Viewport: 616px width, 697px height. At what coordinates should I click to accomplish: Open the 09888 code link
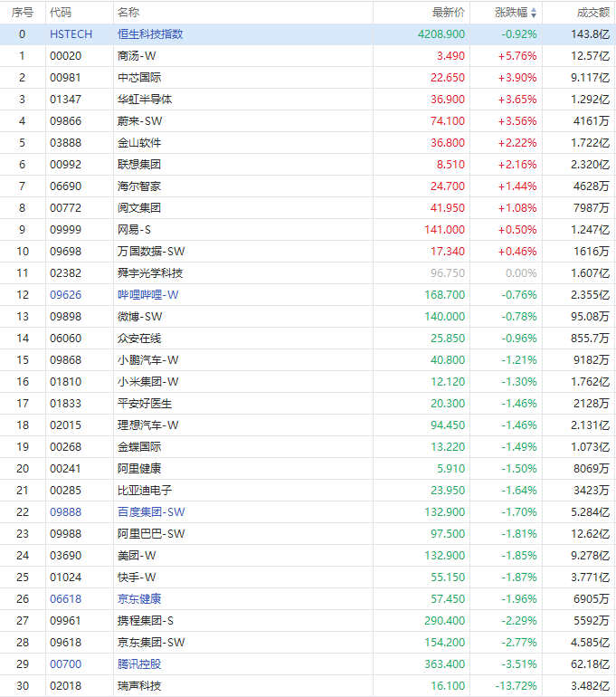(66, 512)
